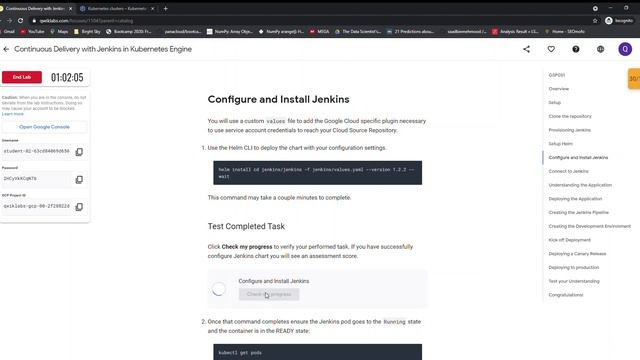Image resolution: width=640 pixels, height=360 pixels.
Task: Switch to Kubernetes clusters browser tab
Action: (117, 8)
